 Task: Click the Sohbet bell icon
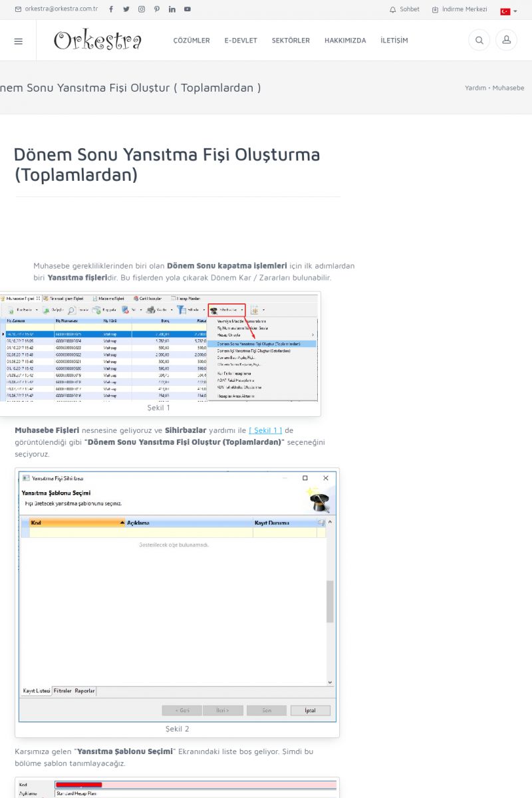point(392,9)
